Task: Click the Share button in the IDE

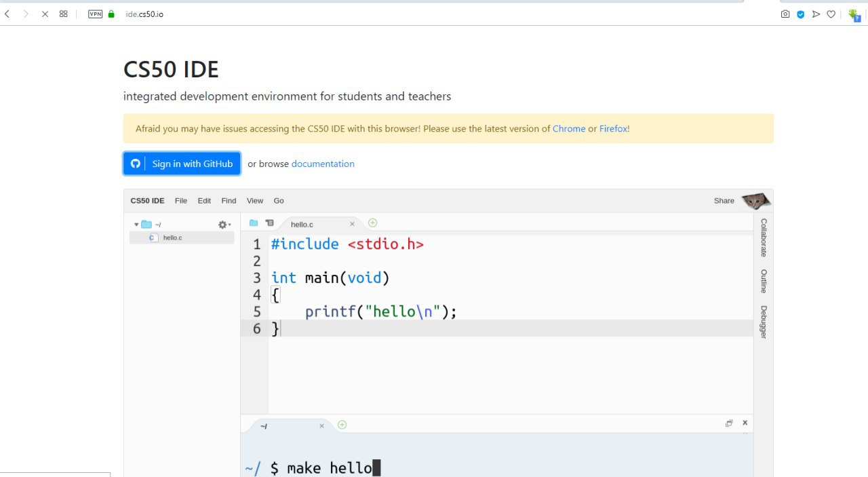Action: pyautogui.click(x=724, y=201)
